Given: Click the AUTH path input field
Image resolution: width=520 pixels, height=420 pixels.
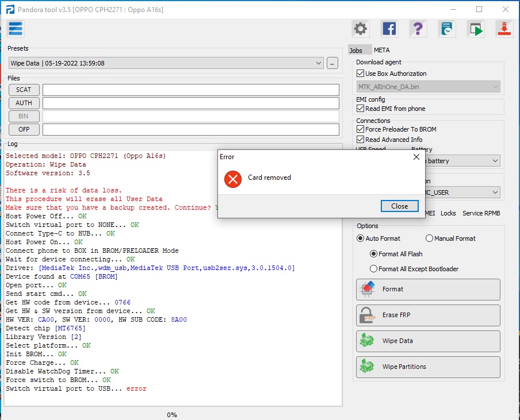Looking at the screenshot, I should (191, 103).
